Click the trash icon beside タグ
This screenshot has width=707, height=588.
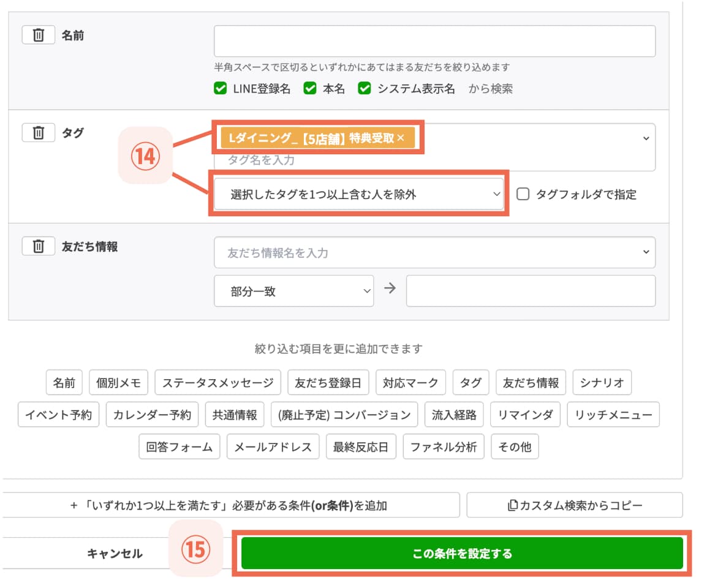pyautogui.click(x=38, y=133)
